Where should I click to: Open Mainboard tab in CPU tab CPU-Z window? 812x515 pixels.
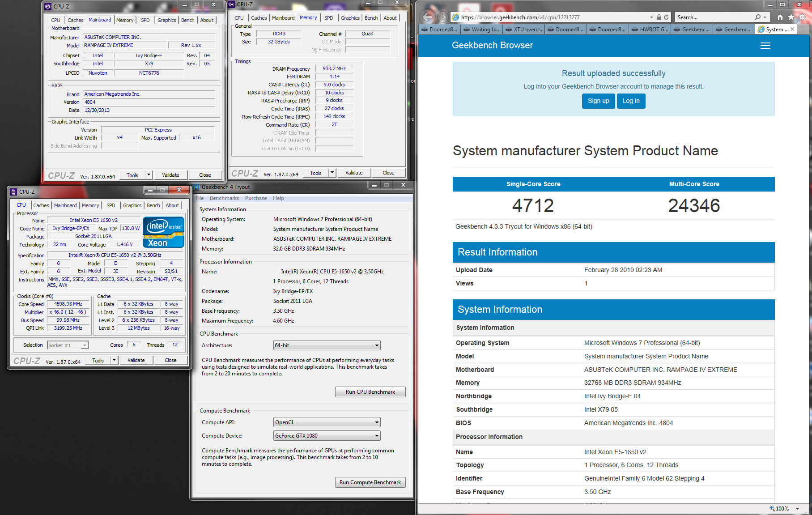tap(65, 205)
